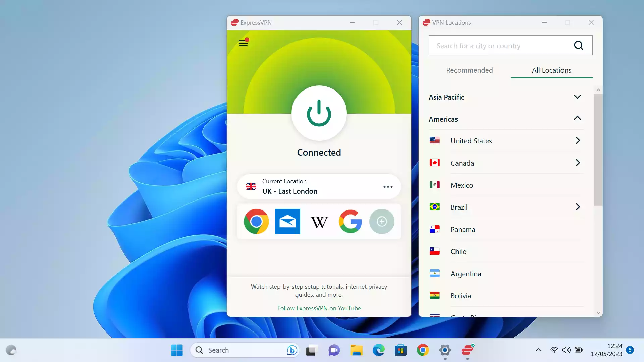Click the UK flag in Current Location
This screenshot has width=644, height=362.
(251, 186)
